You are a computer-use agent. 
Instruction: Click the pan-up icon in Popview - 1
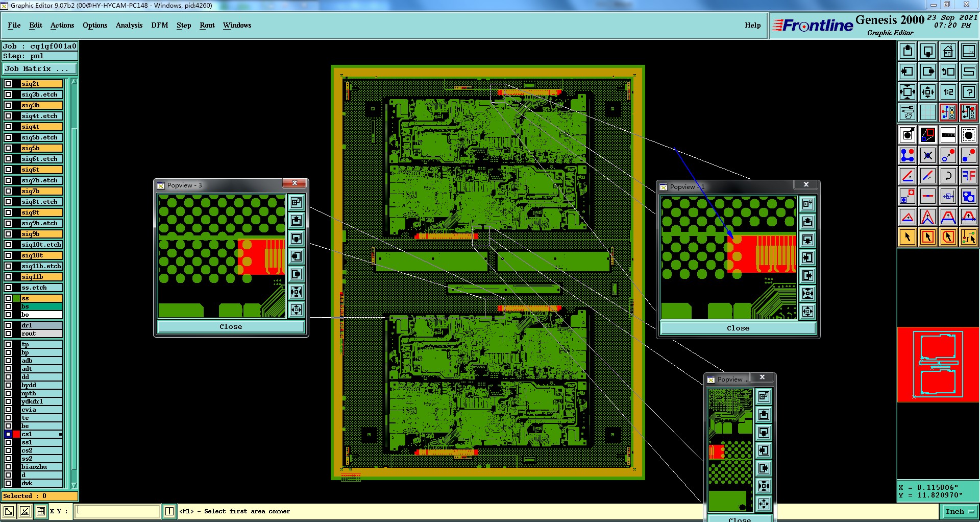[807, 222]
